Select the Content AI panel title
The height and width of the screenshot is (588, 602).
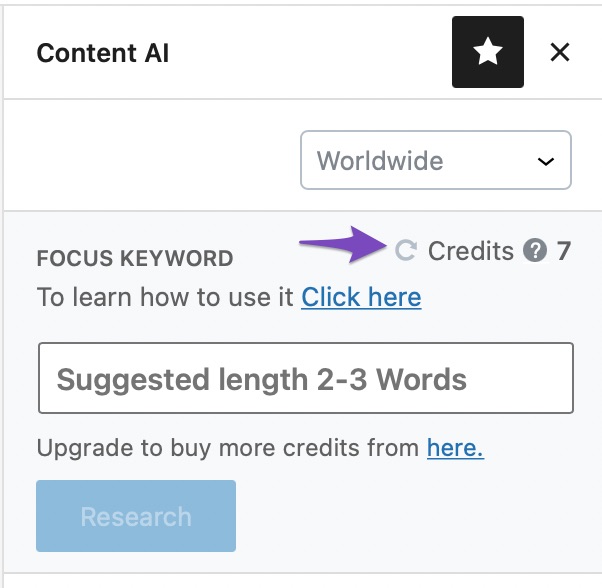[103, 53]
